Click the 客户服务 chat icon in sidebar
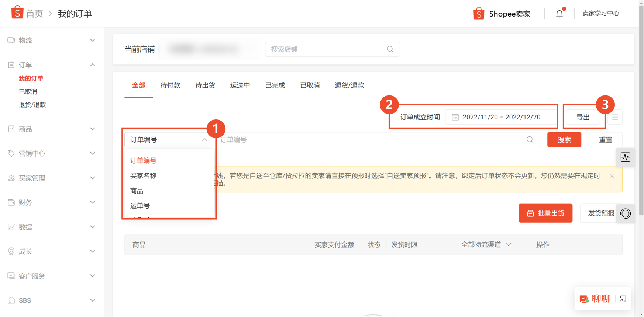 click(11, 276)
